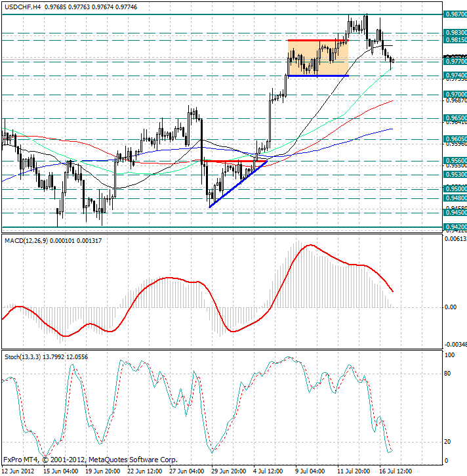Click the 9 Jul 04:00 time axis label

click(x=310, y=471)
